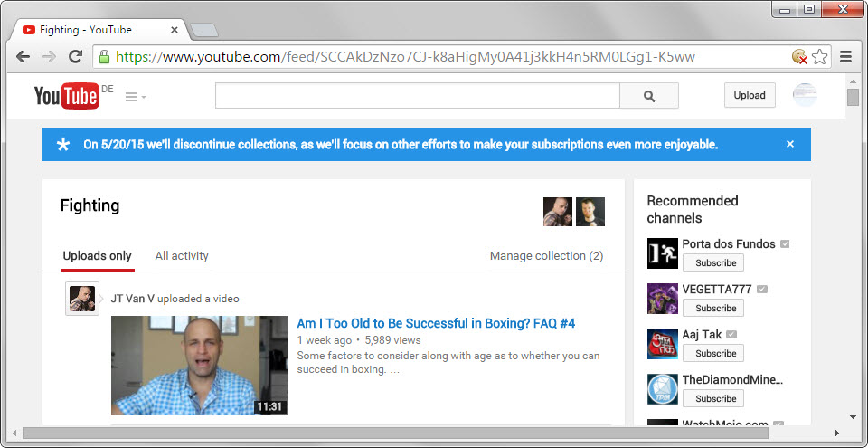Screen dimensions: 868x448
Task: Go back using browser back arrow
Action: click(x=23, y=56)
